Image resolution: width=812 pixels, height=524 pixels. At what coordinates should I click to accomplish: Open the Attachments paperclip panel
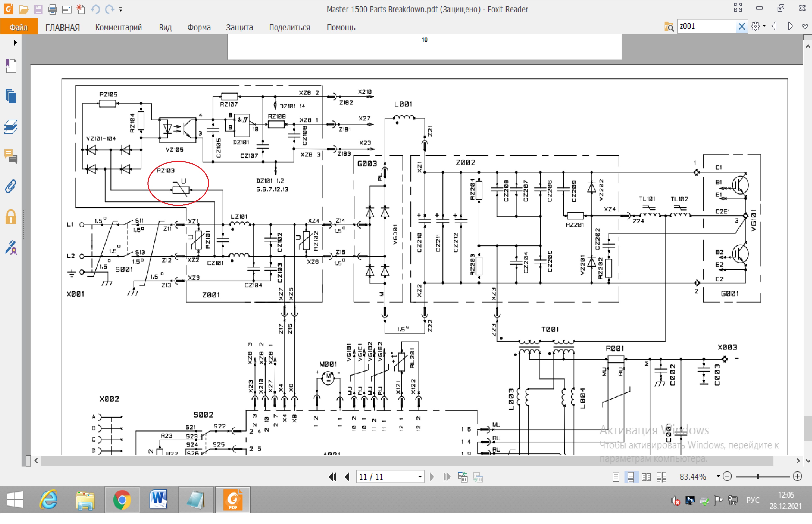coord(11,187)
